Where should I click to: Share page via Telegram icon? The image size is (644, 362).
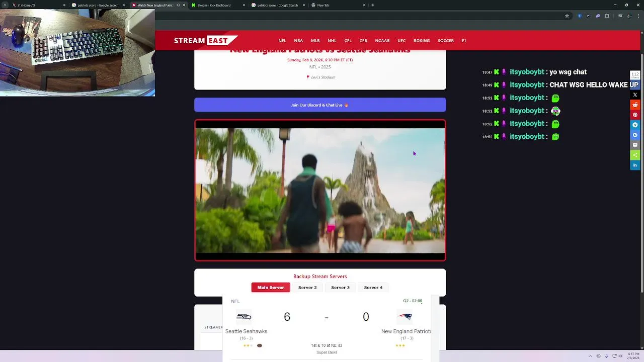click(635, 125)
